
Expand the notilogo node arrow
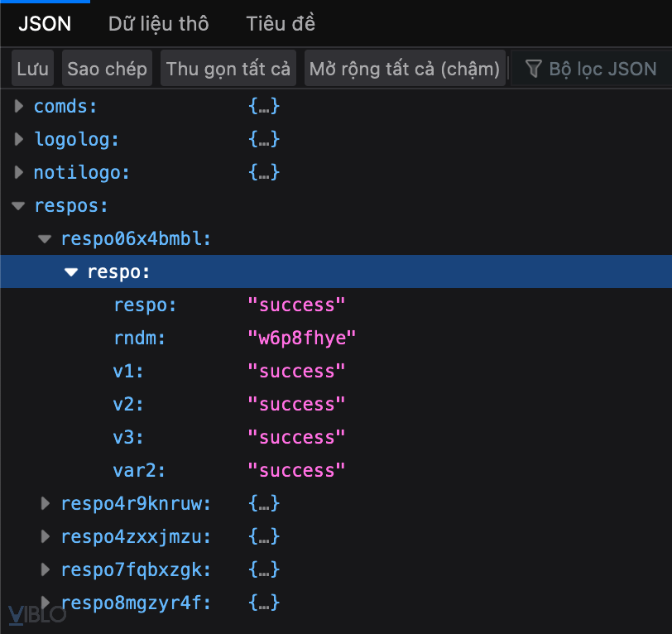click(x=19, y=173)
